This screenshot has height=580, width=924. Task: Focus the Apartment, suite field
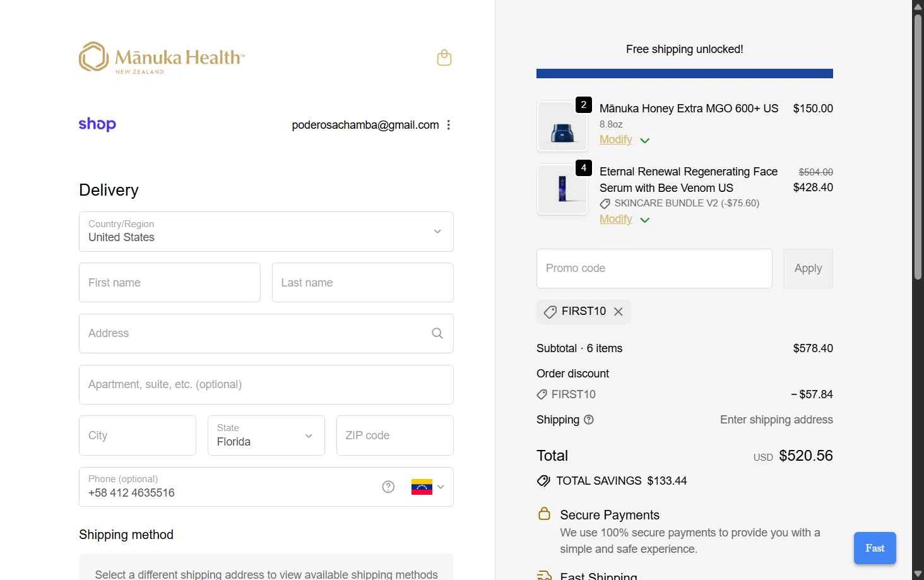click(266, 384)
